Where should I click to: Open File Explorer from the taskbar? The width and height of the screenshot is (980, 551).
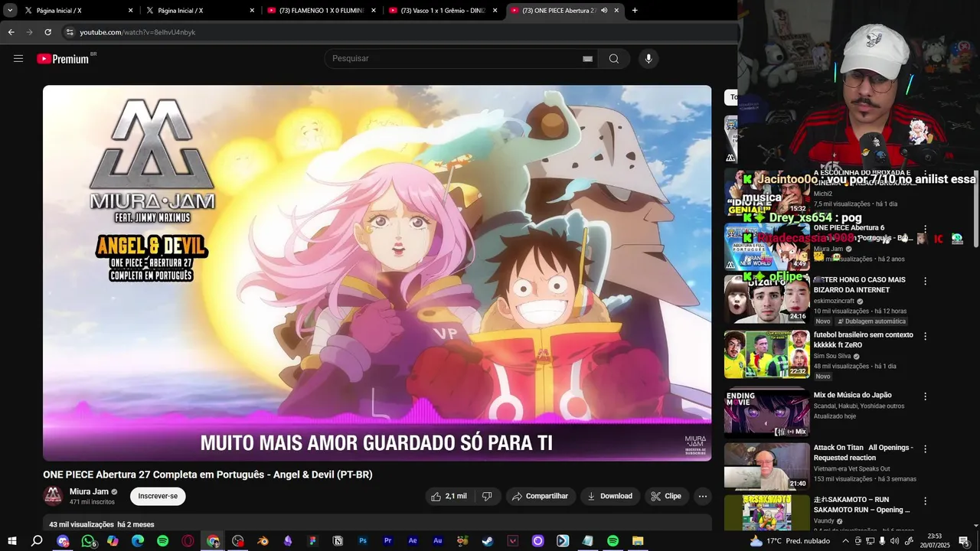[638, 541]
